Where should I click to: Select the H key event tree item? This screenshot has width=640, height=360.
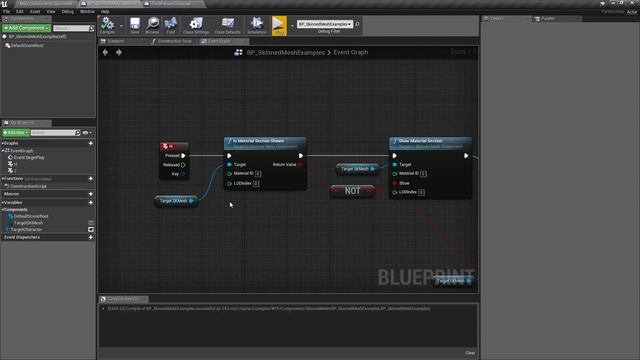pos(13,164)
